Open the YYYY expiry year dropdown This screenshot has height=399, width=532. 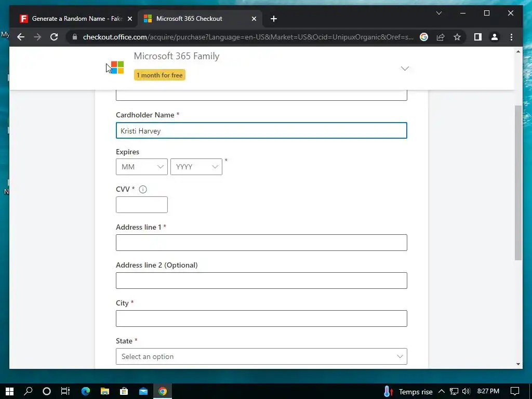[x=196, y=167]
